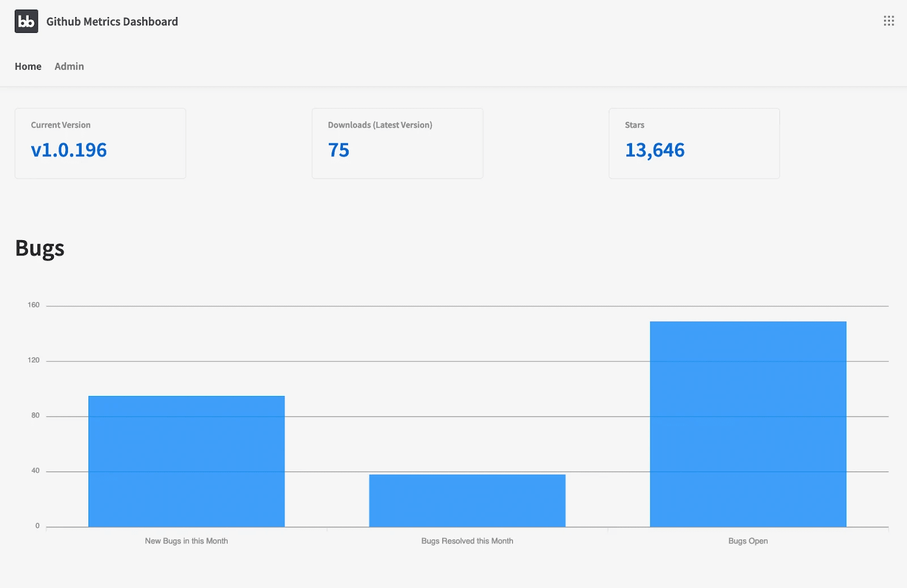Click the Github Metrics Dashboard title
Viewport: 907px width, 588px height.
112,22
